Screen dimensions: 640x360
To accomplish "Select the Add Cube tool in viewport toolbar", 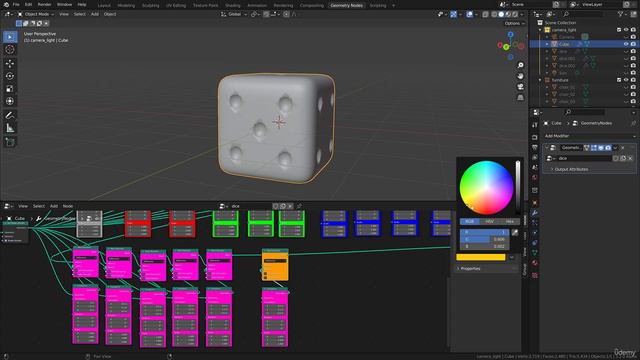I will [x=10, y=142].
